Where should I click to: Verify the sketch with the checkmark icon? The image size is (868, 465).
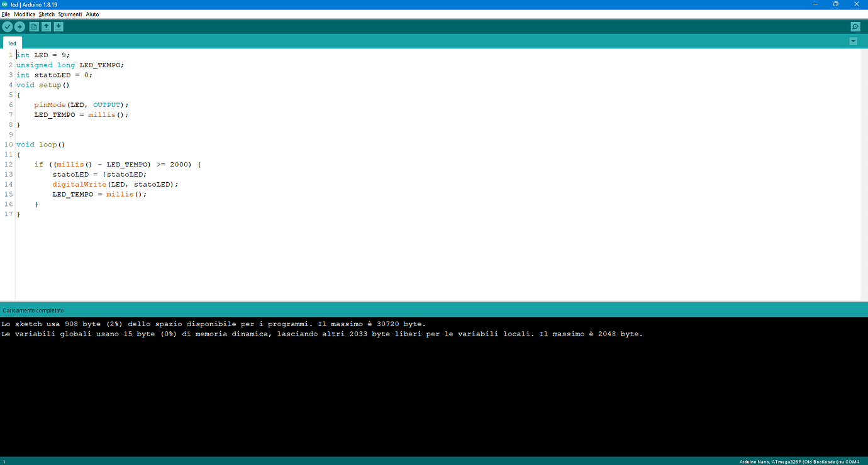click(x=7, y=26)
